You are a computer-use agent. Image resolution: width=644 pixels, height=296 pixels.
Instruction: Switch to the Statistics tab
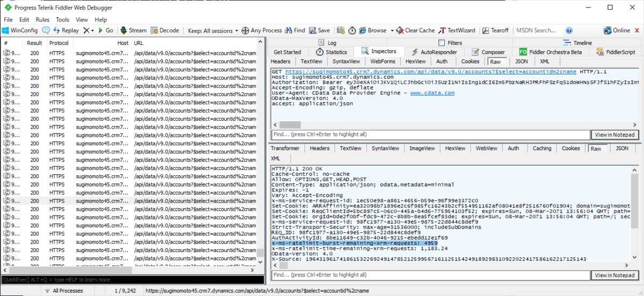[332, 52]
